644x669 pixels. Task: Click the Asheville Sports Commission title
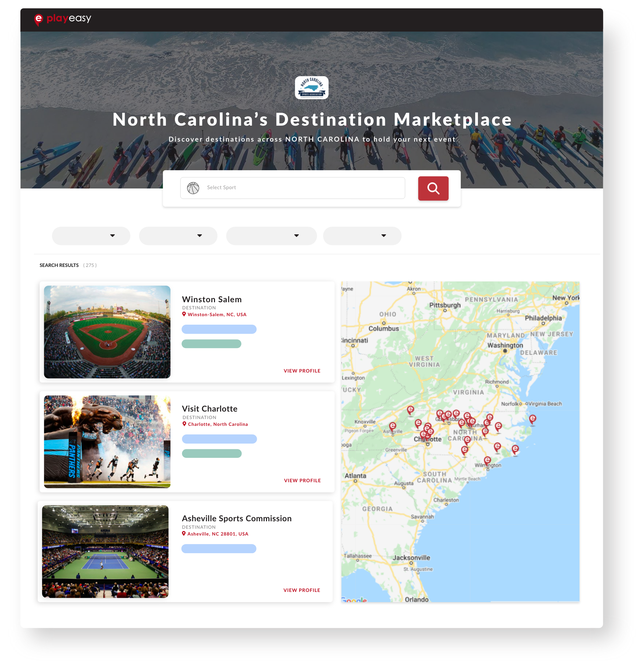pos(237,519)
